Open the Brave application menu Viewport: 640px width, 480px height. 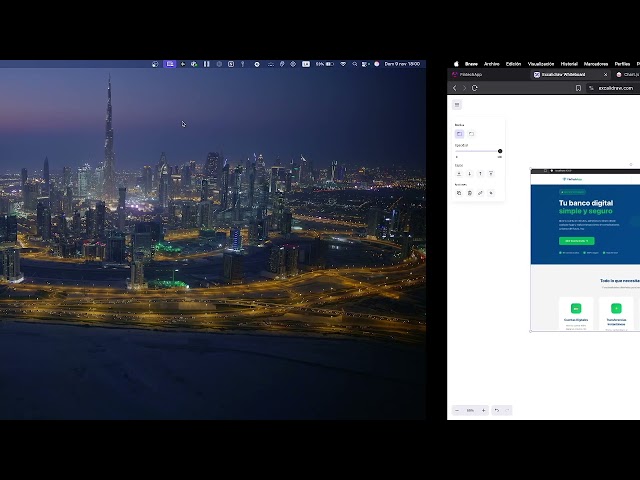coord(471,64)
